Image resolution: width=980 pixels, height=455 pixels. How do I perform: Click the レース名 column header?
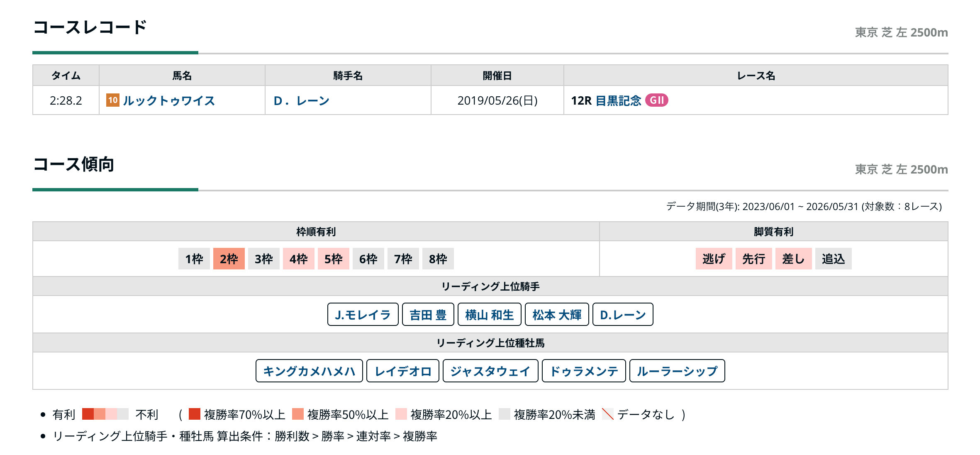pyautogui.click(x=756, y=76)
